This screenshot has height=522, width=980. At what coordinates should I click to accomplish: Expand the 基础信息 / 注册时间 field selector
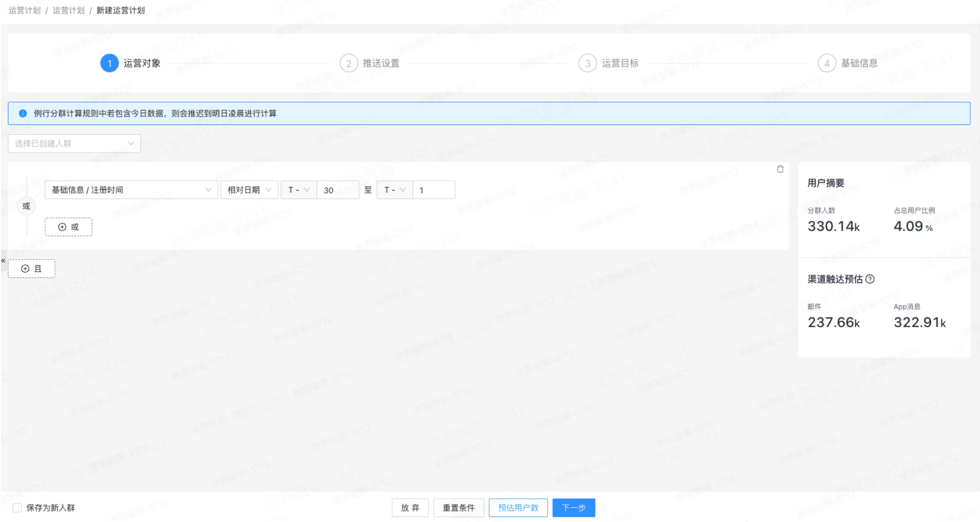click(131, 190)
